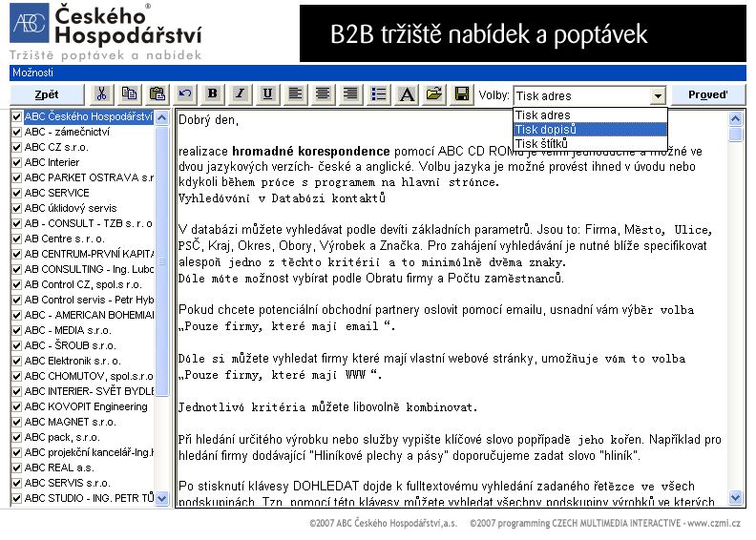Screen dimensions: 756x540
Task: Click the ABC logo image
Action: coord(30,23)
